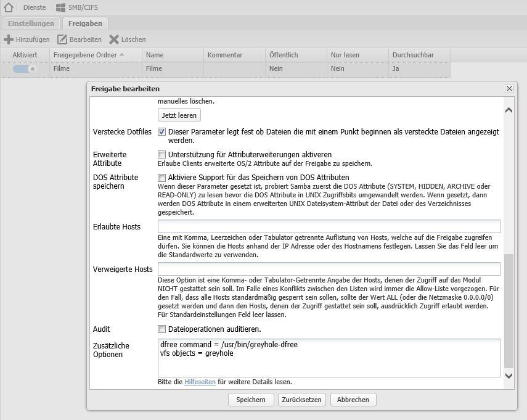527x420 pixels.
Task: Click the X icon for Löschen
Action: 114,39
